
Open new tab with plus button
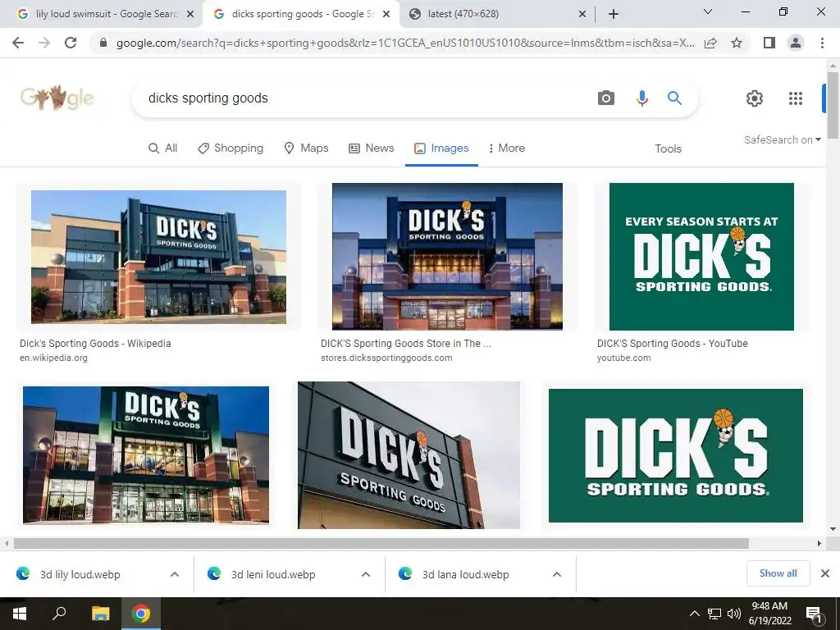614,15
